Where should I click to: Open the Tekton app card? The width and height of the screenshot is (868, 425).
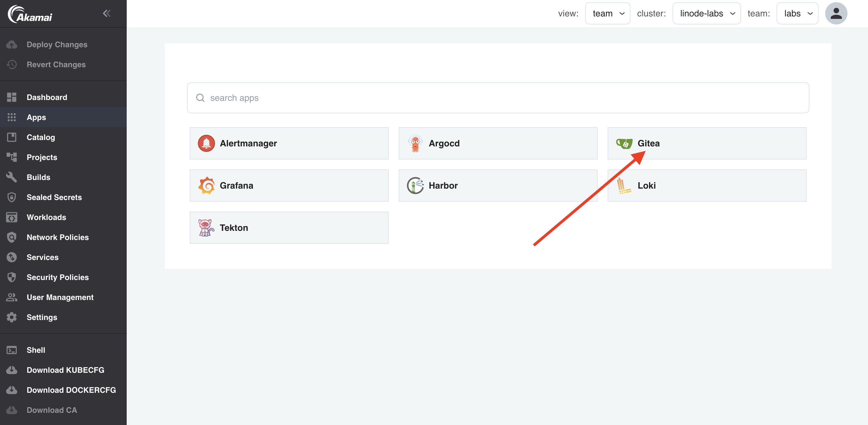click(289, 228)
